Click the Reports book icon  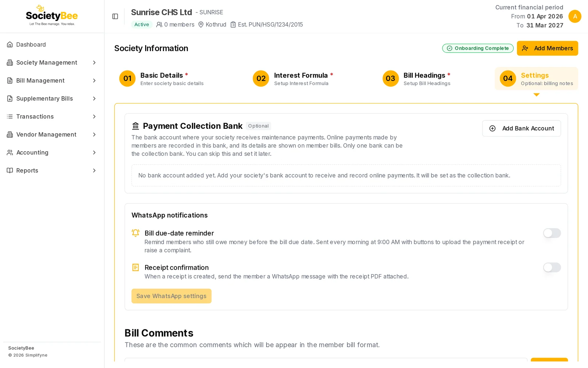click(x=10, y=170)
